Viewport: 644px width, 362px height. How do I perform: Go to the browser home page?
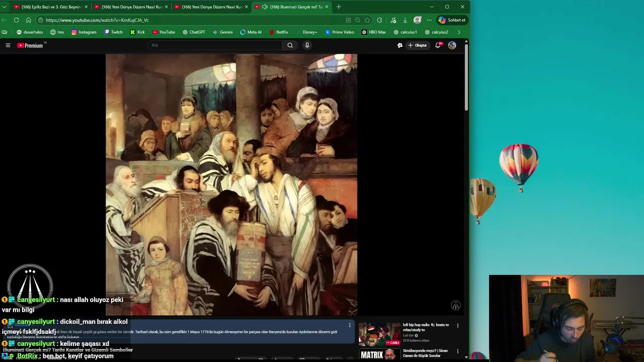click(x=28, y=20)
